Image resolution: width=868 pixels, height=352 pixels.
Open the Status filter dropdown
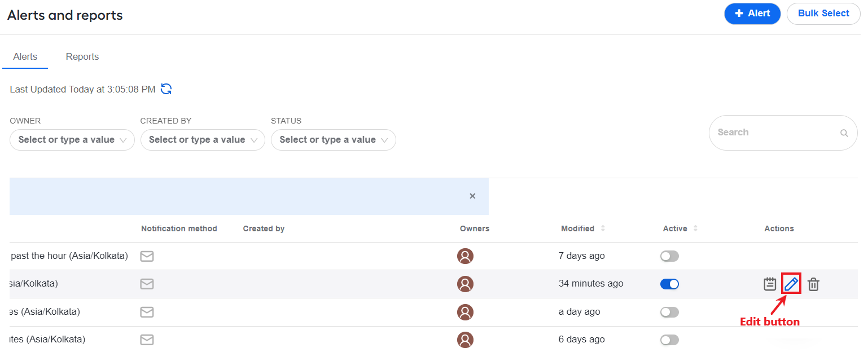(334, 140)
